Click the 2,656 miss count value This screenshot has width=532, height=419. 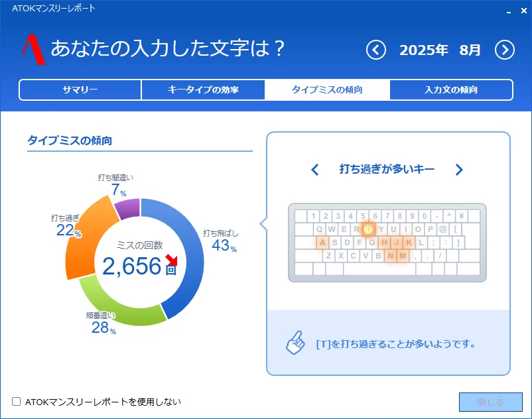[x=131, y=266]
